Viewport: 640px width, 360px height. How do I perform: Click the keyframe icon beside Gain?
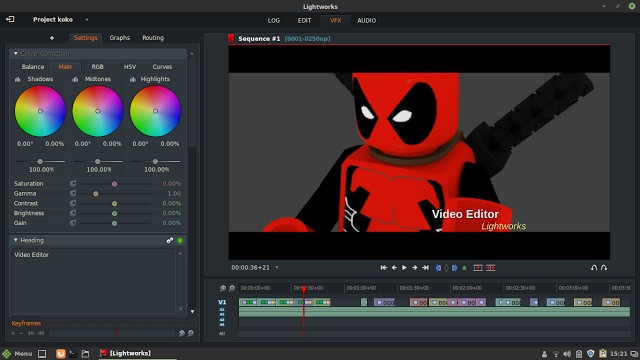pyautogui.click(x=73, y=223)
